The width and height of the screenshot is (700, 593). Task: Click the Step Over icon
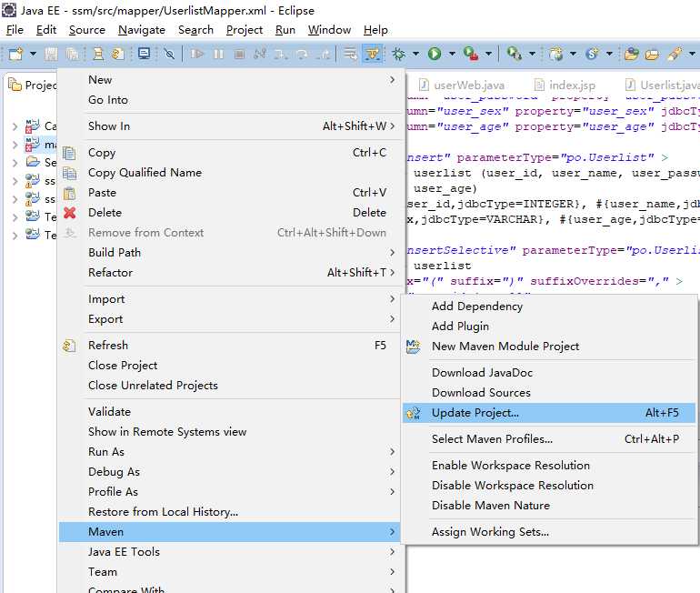(x=302, y=54)
